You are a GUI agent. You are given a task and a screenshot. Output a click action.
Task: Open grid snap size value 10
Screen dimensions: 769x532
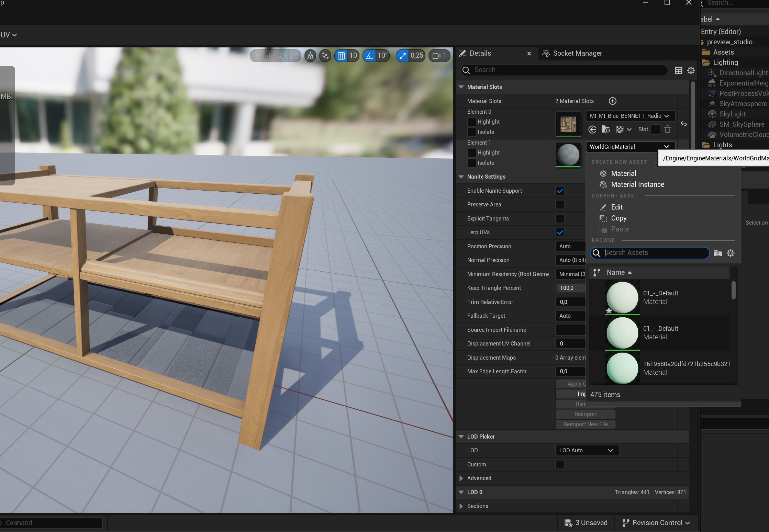pos(353,56)
